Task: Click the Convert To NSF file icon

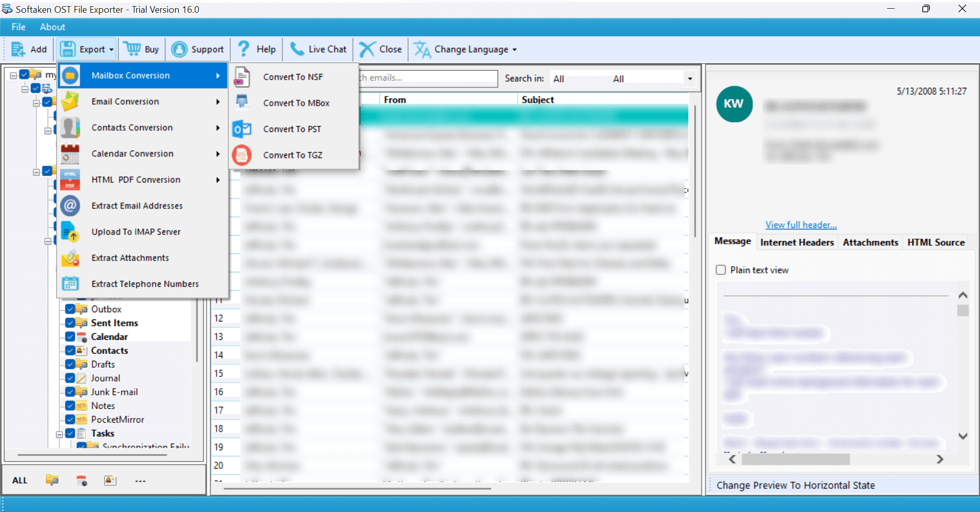Action: [242, 77]
